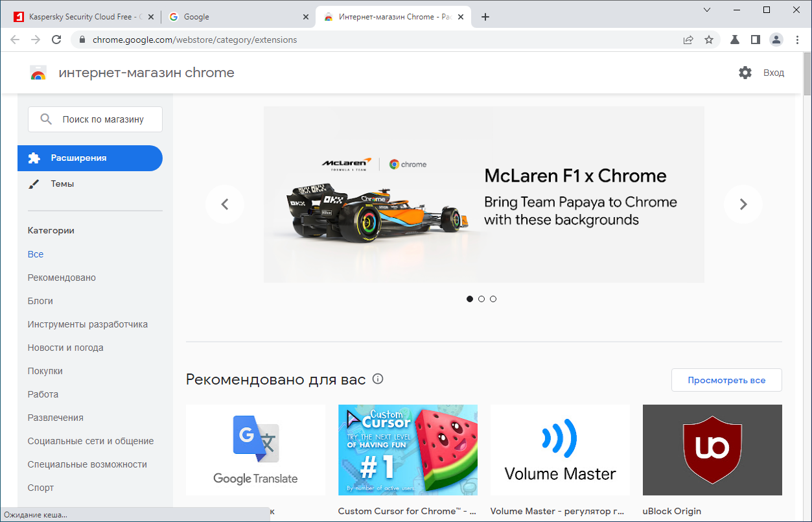This screenshot has width=812, height=522.
Task: Click the share page icon in address bar
Action: 688,40
